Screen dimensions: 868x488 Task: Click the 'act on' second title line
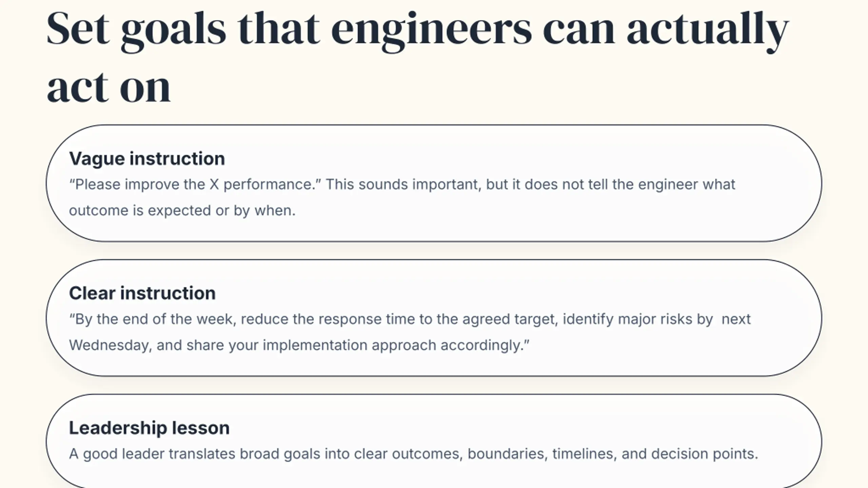click(x=108, y=87)
